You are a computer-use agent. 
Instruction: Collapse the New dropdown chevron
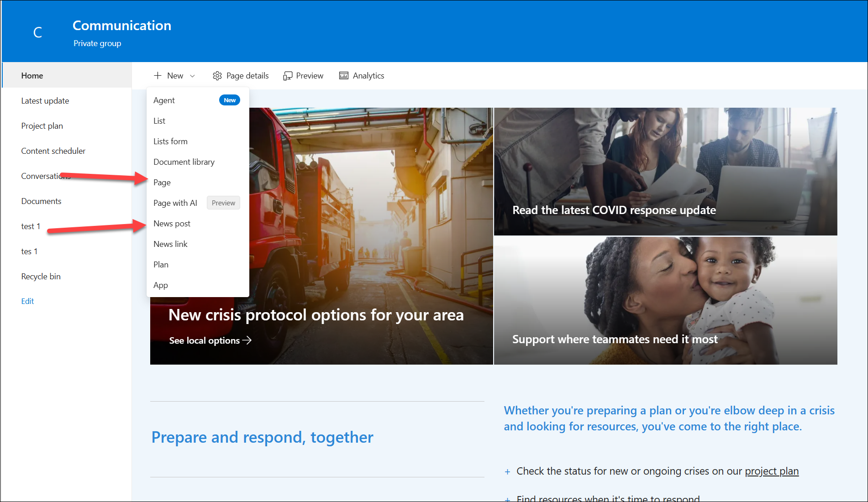193,76
